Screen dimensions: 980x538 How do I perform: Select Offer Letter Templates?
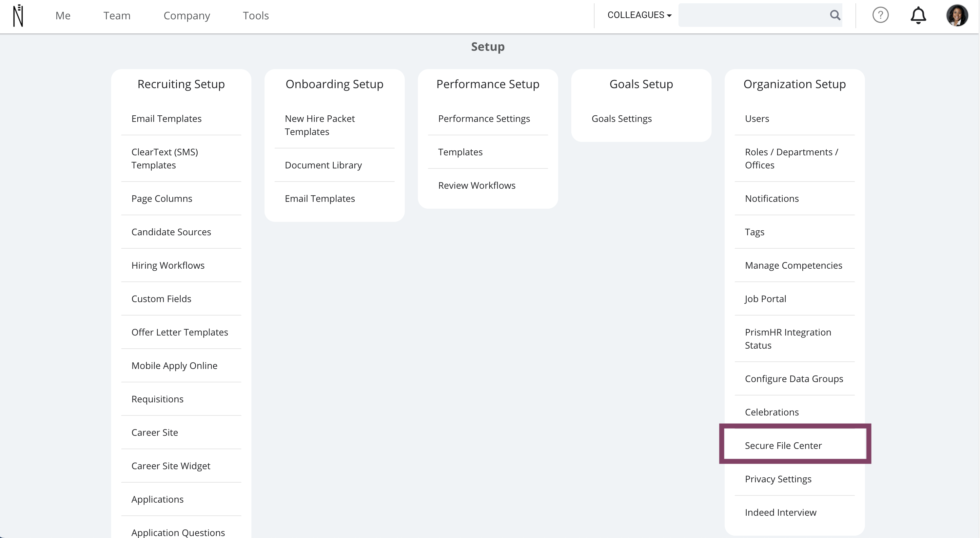(180, 332)
